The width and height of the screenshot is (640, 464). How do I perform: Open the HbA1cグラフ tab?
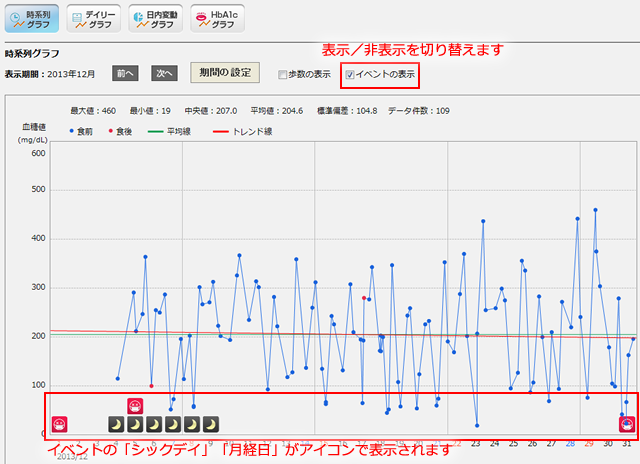click(218, 19)
